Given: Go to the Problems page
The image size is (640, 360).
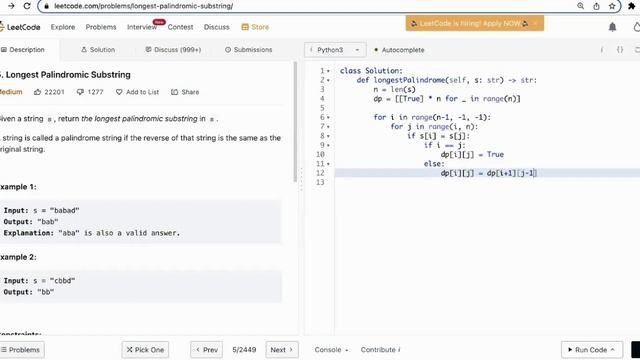Looking at the screenshot, I should pyautogui.click(x=101, y=27).
